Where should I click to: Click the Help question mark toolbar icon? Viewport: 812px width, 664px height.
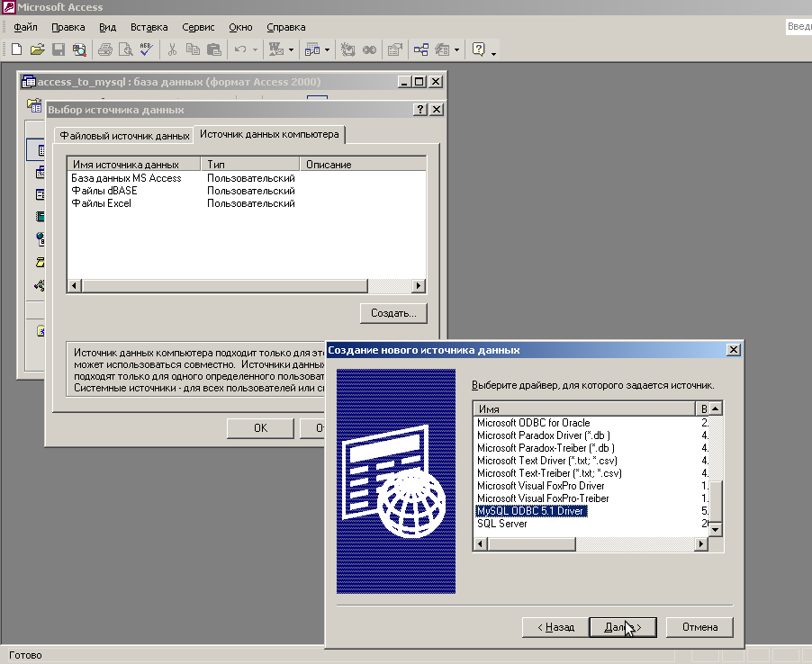pos(478,49)
